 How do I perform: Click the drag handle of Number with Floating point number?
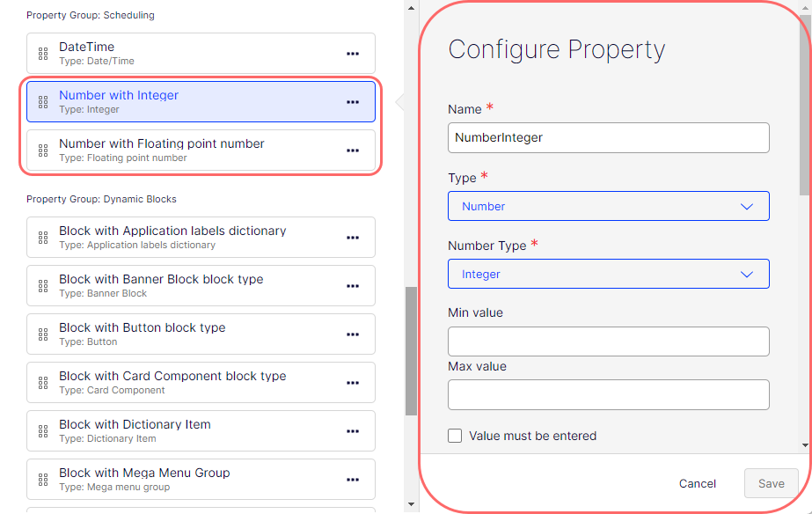click(x=43, y=151)
